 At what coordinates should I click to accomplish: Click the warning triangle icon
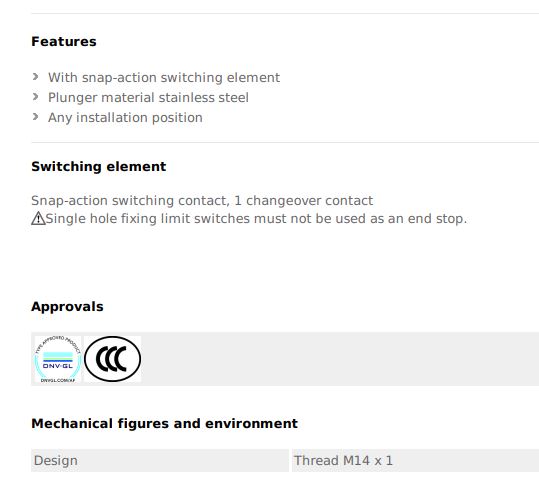38,218
